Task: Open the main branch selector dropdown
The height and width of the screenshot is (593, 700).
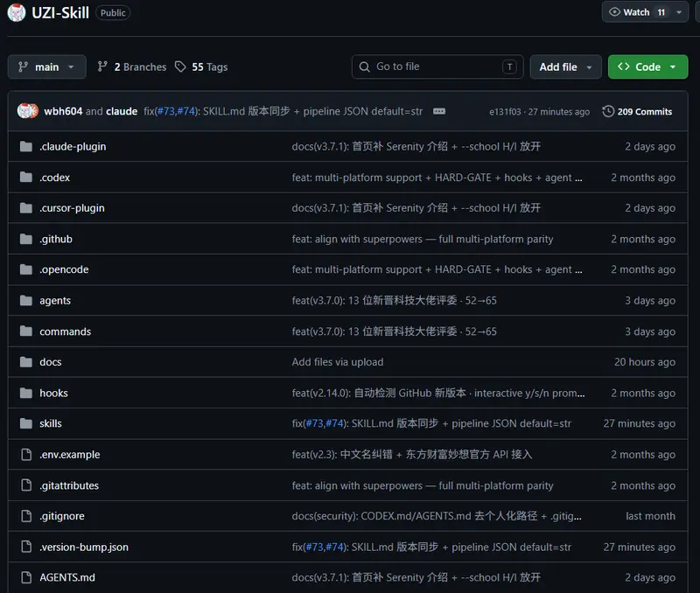Action: point(47,67)
